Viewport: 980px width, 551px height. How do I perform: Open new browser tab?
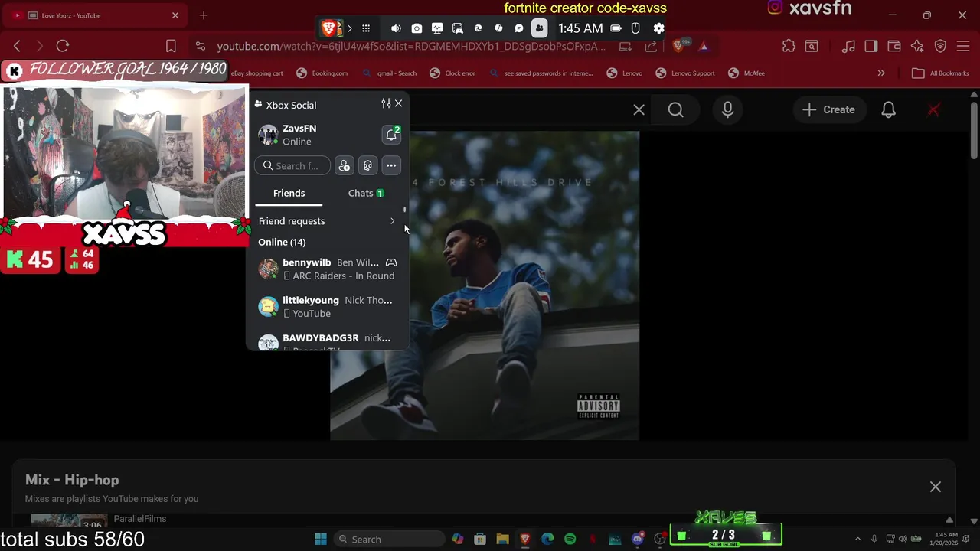[x=204, y=15]
